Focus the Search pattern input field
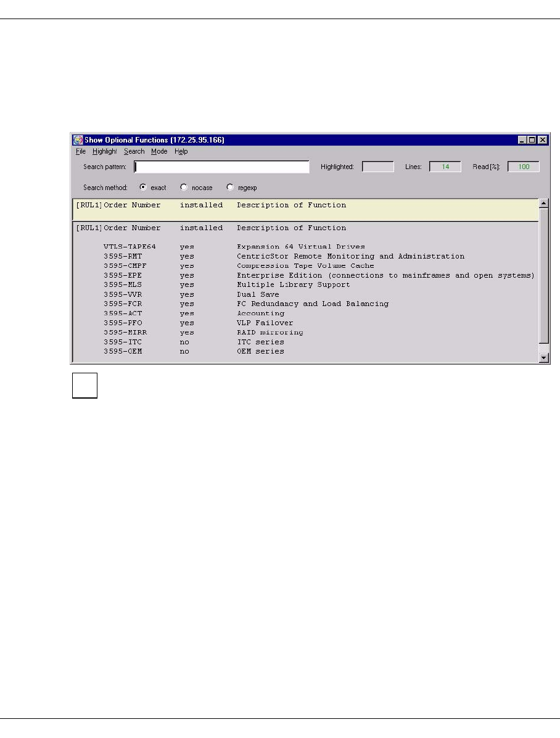The image size is (560, 738). coord(221,167)
